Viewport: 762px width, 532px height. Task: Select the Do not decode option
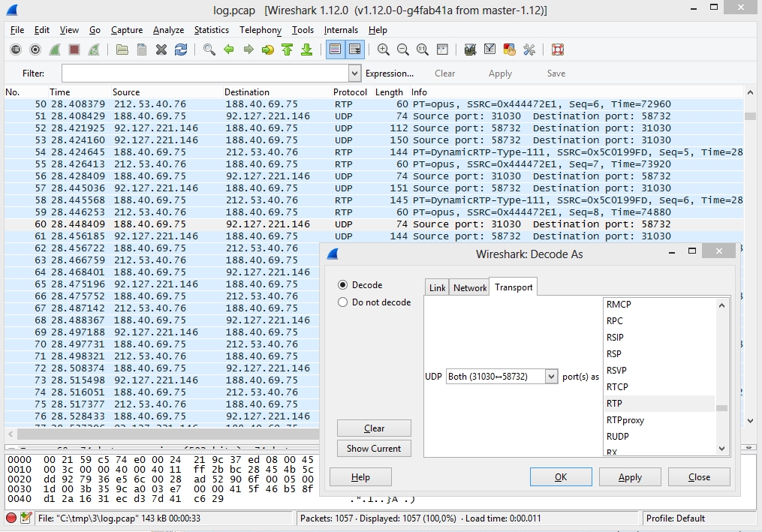343,302
